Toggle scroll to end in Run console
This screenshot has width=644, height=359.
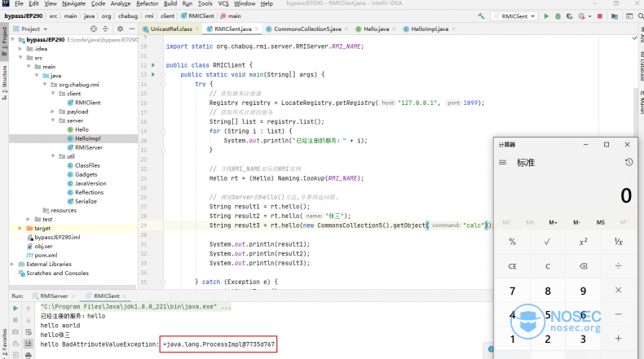tap(29, 344)
